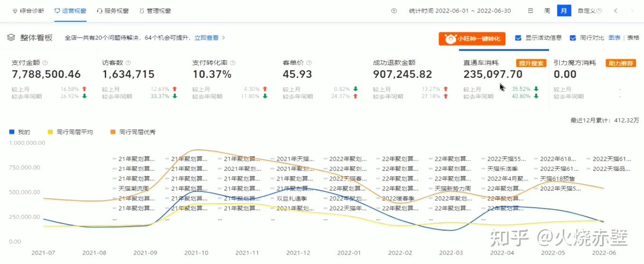Image resolution: width=644 pixels, height=264 pixels.
Task: Toggle the 同行同层平均 legend series
Action: pyautogui.click(x=70, y=132)
